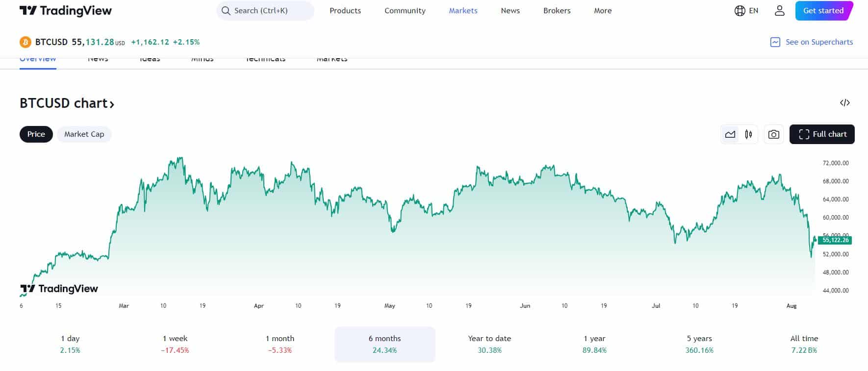Select the 1 year range

[x=595, y=345]
